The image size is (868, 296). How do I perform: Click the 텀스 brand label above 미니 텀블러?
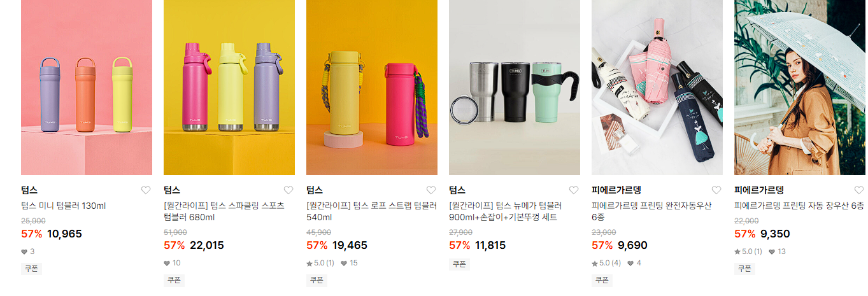click(x=29, y=190)
